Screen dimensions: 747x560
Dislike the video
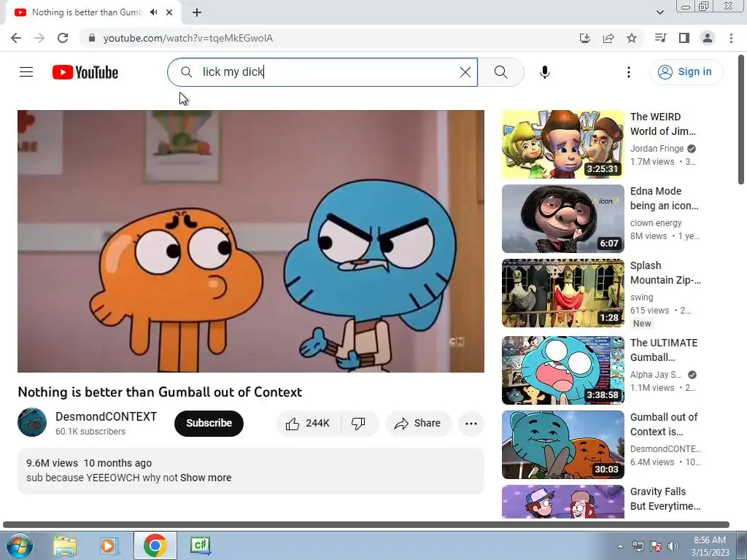pos(358,424)
